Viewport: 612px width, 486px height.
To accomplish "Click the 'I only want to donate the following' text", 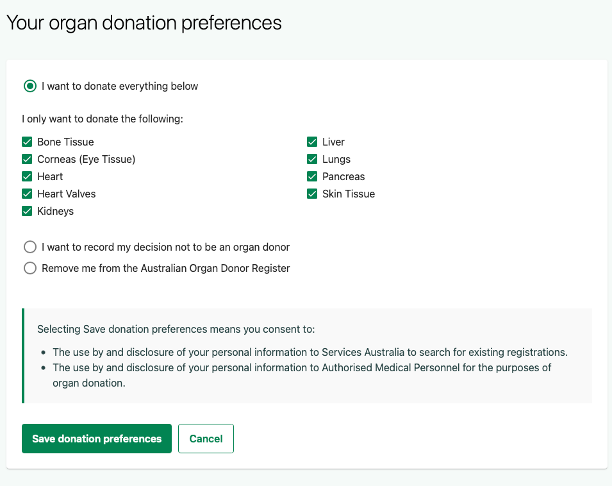I will [x=102, y=119].
